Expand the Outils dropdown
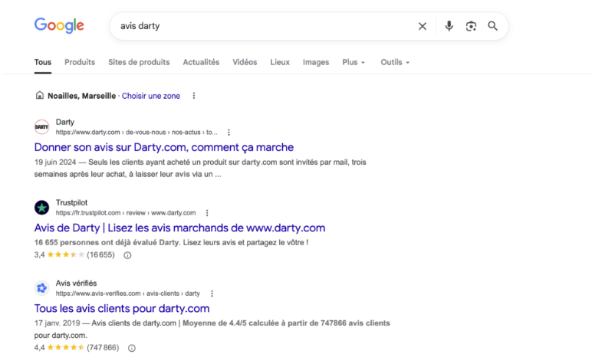This screenshot has height=364, width=592. pyautogui.click(x=395, y=62)
